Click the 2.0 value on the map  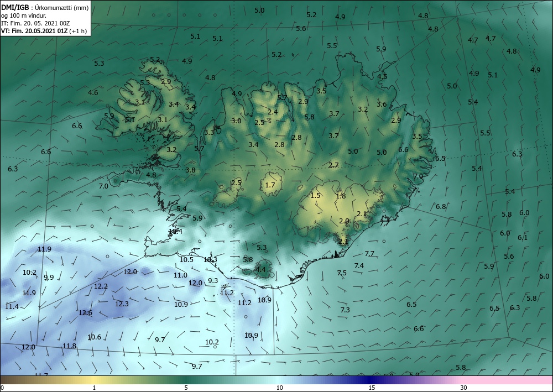pos(344,221)
